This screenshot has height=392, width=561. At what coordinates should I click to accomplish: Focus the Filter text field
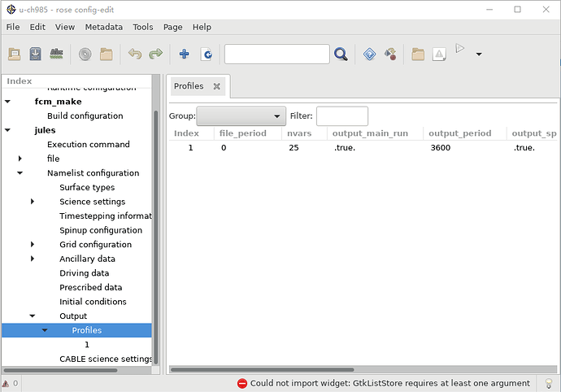(x=342, y=116)
